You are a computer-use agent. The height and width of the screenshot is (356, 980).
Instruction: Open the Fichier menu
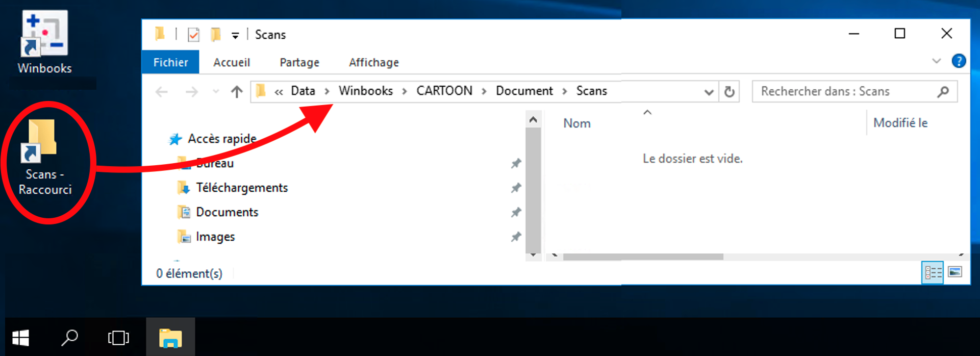(170, 62)
